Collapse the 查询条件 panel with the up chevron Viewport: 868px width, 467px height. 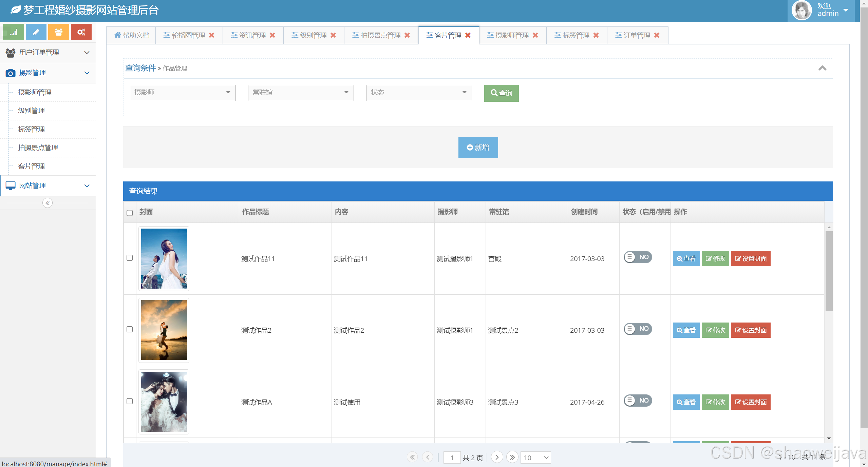tap(822, 68)
